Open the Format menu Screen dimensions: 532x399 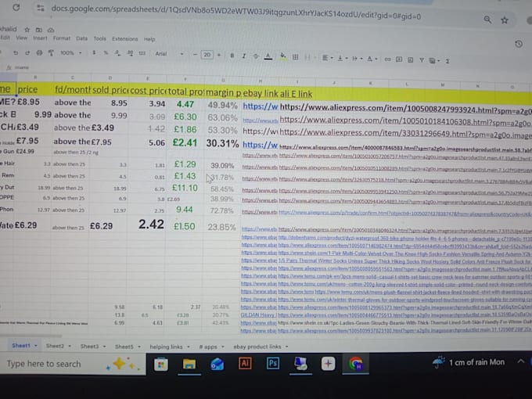coord(61,38)
